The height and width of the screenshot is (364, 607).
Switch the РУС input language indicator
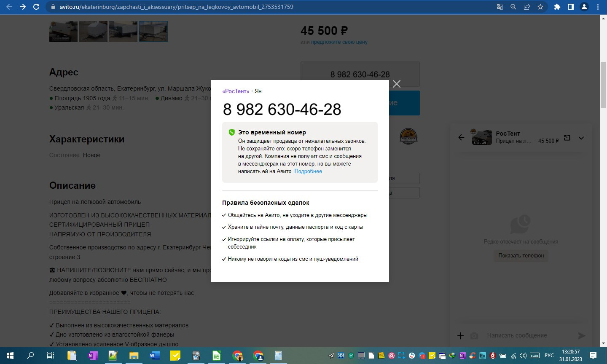pyautogui.click(x=549, y=356)
